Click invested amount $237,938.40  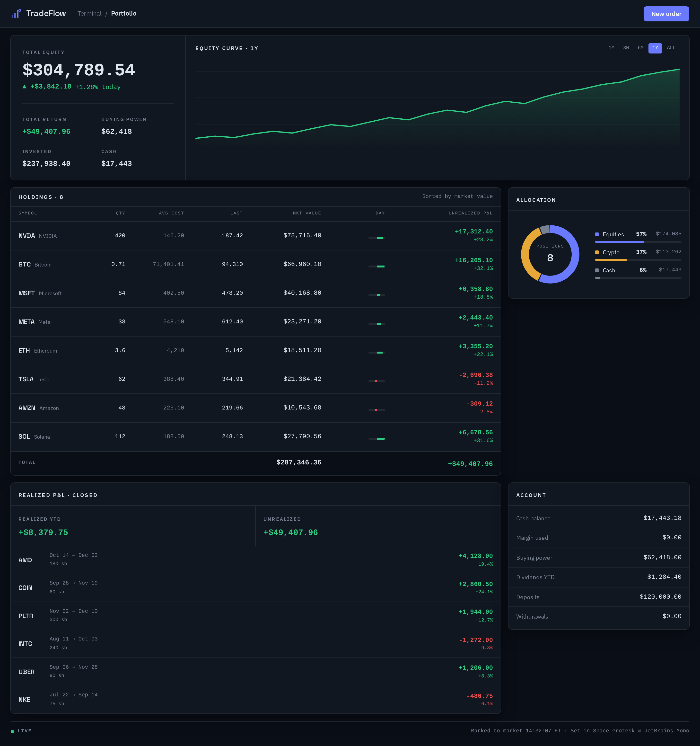point(46,164)
